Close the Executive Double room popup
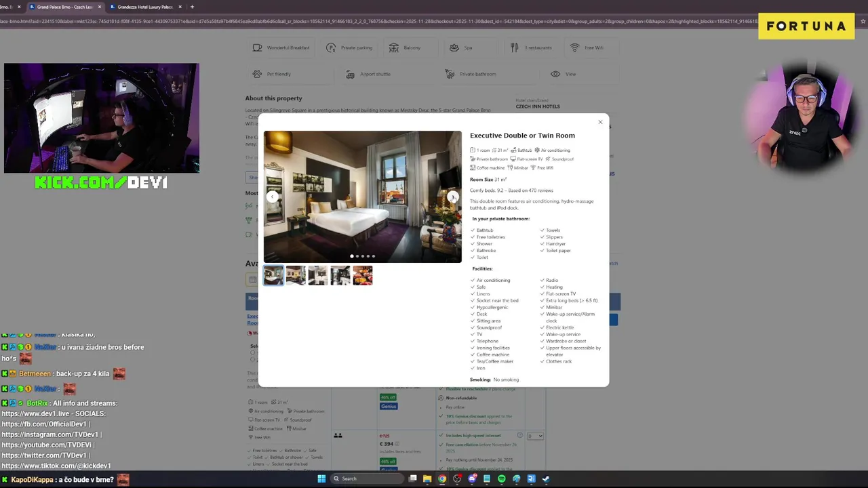 point(600,122)
